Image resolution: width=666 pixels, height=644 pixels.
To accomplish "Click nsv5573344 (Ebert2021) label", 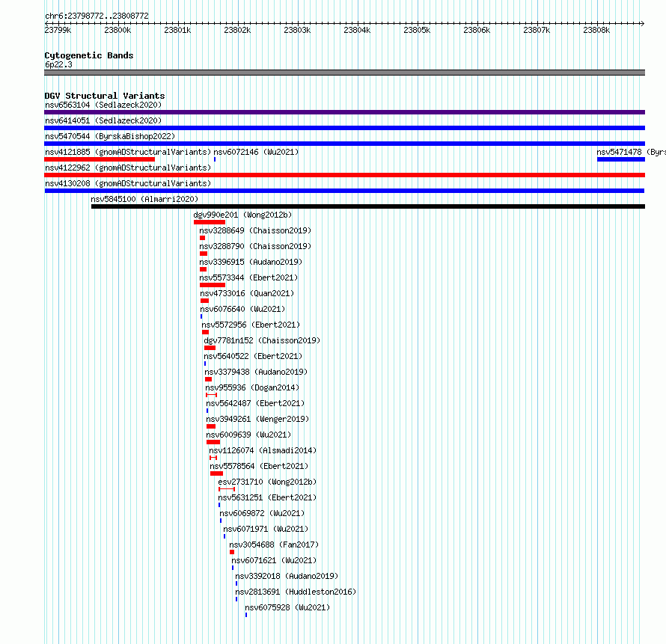I will (x=248, y=277).
